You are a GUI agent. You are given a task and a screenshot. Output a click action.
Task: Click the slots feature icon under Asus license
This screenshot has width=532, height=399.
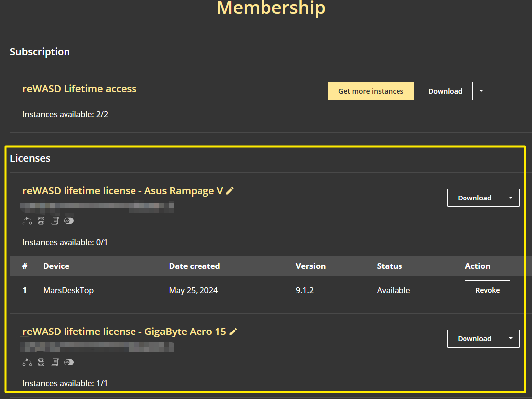point(41,221)
